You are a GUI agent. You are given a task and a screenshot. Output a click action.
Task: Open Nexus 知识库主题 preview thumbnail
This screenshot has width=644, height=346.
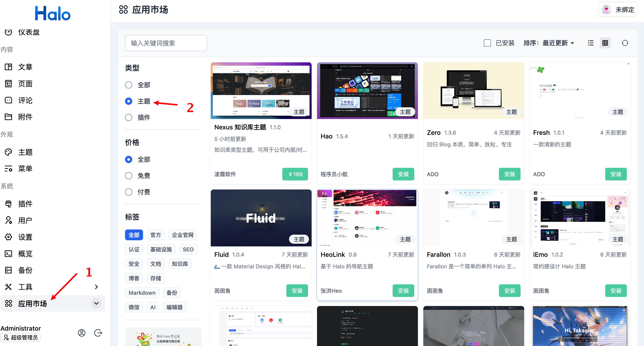(261, 91)
